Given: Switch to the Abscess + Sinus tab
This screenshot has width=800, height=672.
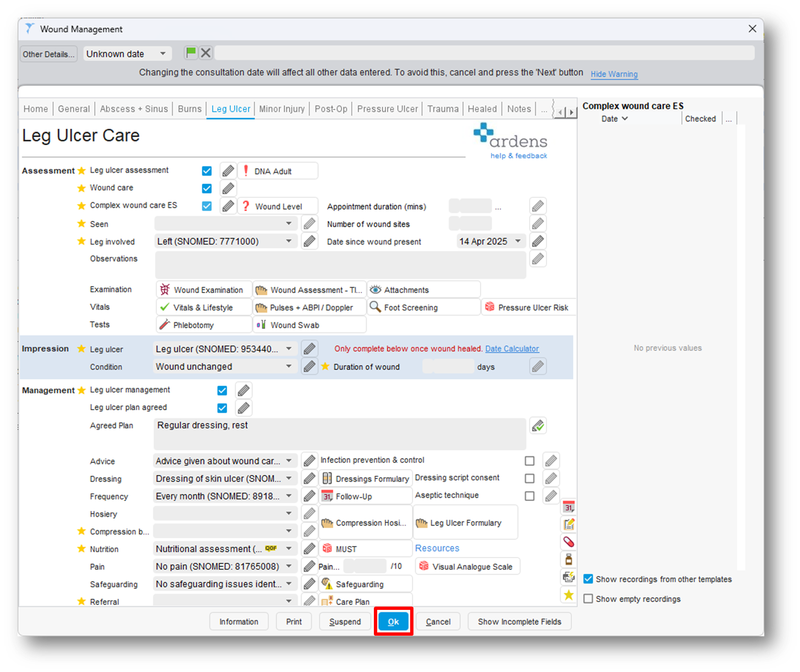Looking at the screenshot, I should 134,109.
